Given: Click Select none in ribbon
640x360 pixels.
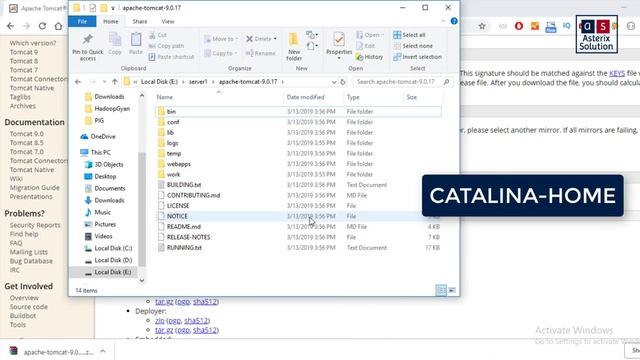Looking at the screenshot, I should 413,46.
